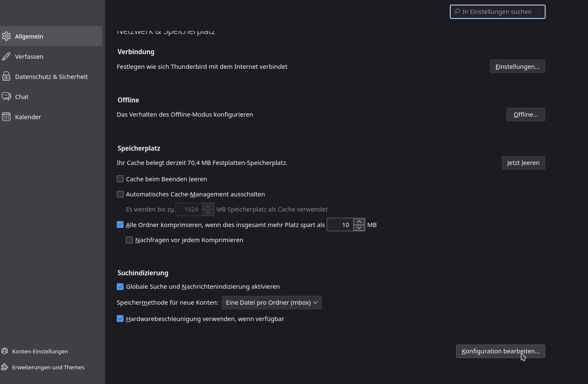Click the Konfiguration bearbeiten button
This screenshot has height=384, width=588.
click(500, 351)
